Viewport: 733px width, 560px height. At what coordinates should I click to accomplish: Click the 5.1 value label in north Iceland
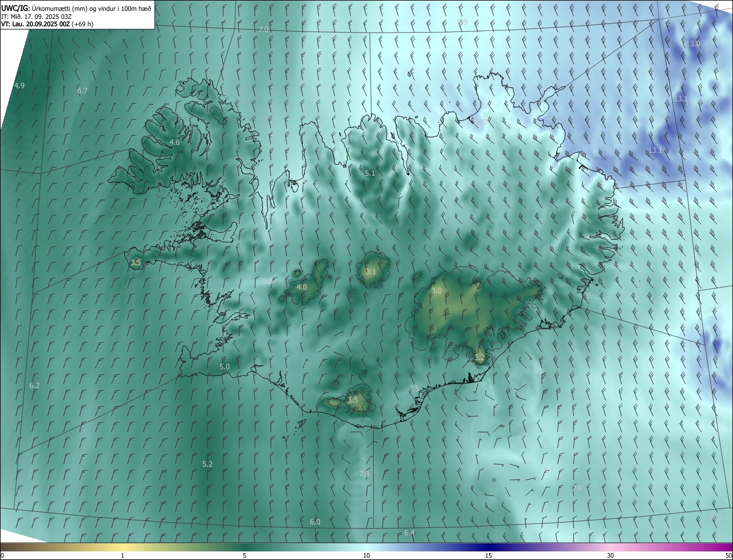coord(370,173)
